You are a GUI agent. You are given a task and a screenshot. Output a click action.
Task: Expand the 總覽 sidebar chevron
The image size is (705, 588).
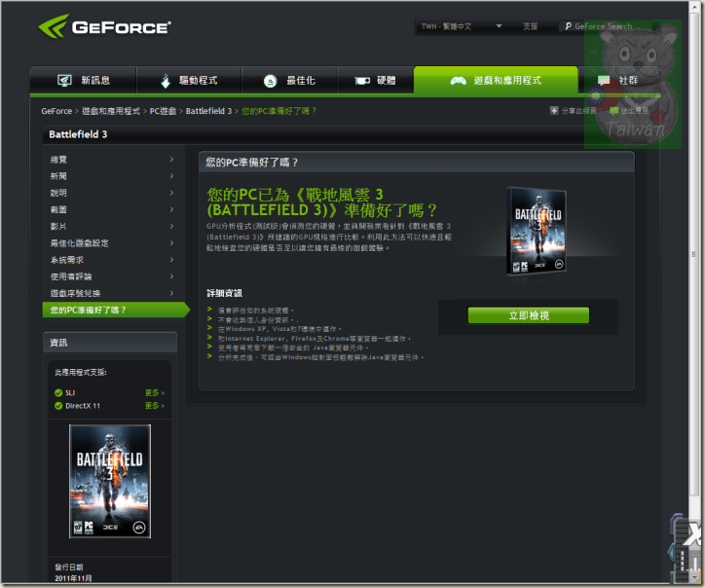pos(171,159)
